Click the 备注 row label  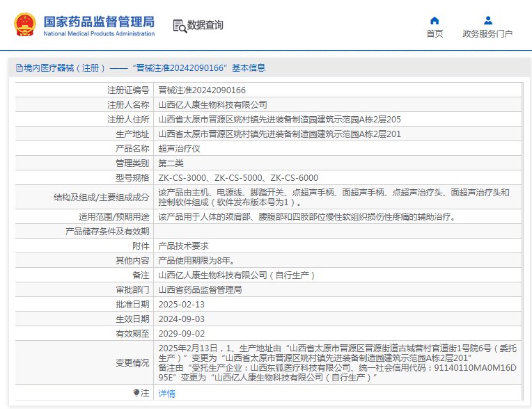141,275
